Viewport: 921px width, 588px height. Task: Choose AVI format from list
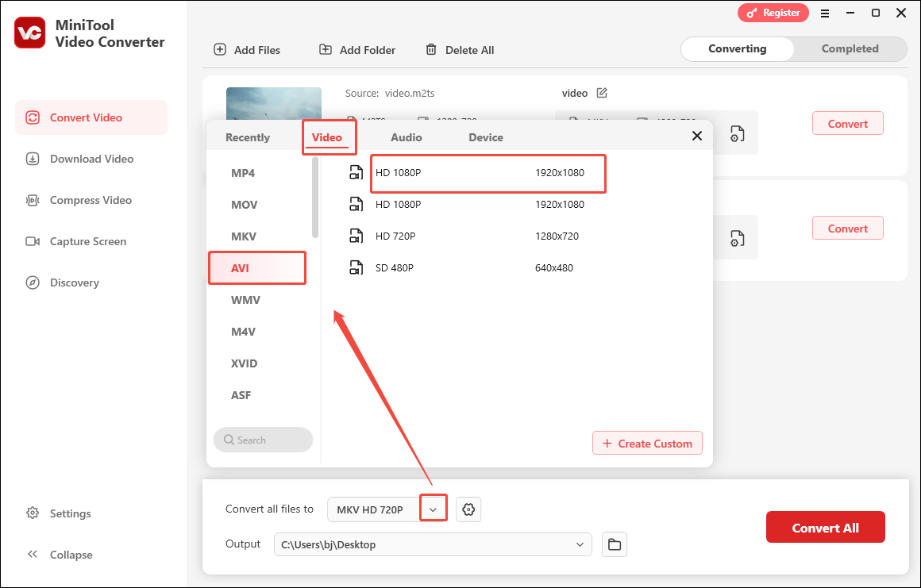pyautogui.click(x=257, y=268)
